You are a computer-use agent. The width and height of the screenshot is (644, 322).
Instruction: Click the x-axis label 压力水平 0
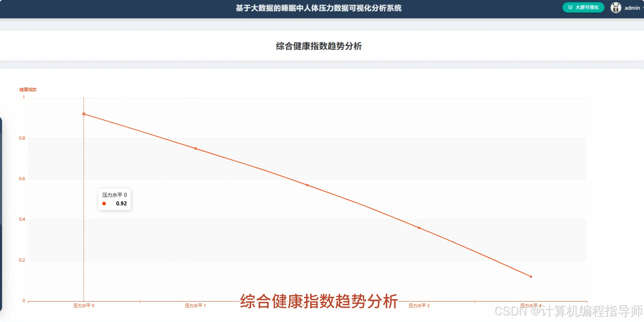click(x=84, y=305)
